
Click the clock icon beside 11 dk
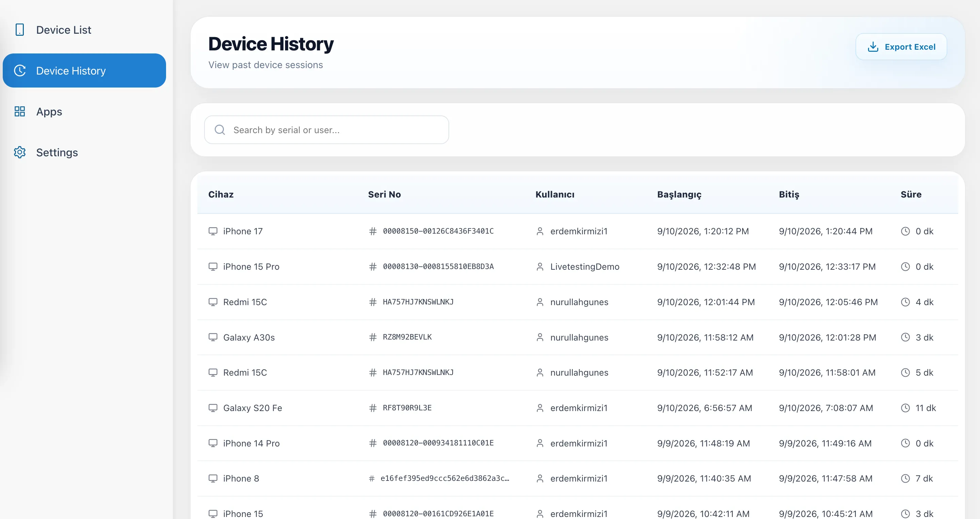click(x=905, y=408)
